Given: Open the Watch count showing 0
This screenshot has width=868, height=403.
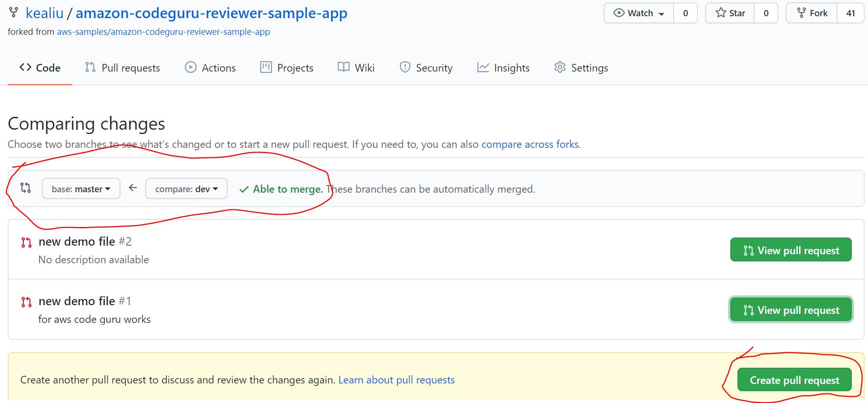Looking at the screenshot, I should pyautogui.click(x=686, y=13).
